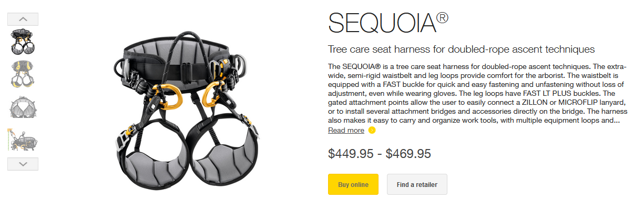
Task: Click the down chevron below the thumbnails
Action: (x=23, y=164)
